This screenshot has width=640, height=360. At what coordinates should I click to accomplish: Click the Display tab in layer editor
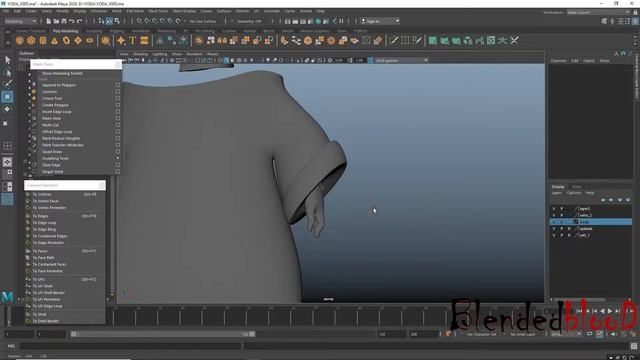558,187
